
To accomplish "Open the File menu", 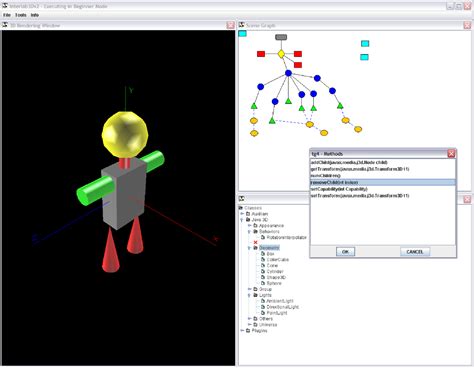I will pyautogui.click(x=7, y=15).
